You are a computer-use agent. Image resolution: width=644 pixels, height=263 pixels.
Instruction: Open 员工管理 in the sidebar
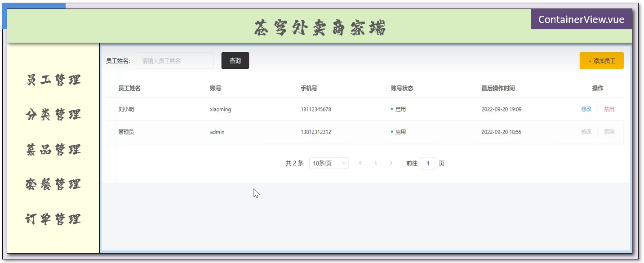click(53, 80)
